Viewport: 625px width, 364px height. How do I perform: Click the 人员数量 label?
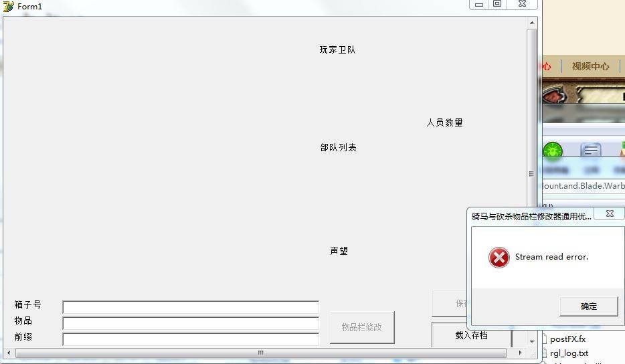click(x=445, y=122)
